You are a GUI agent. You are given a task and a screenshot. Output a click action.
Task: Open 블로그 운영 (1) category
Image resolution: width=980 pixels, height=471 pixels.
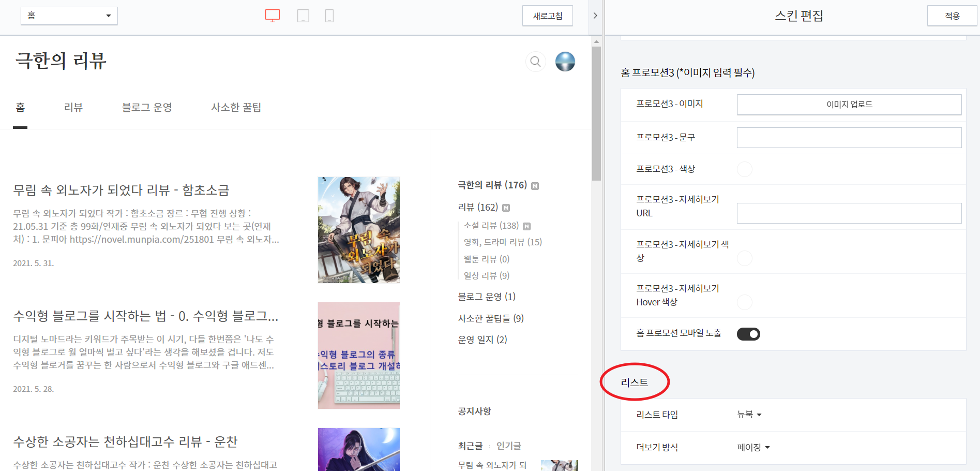pyautogui.click(x=487, y=297)
